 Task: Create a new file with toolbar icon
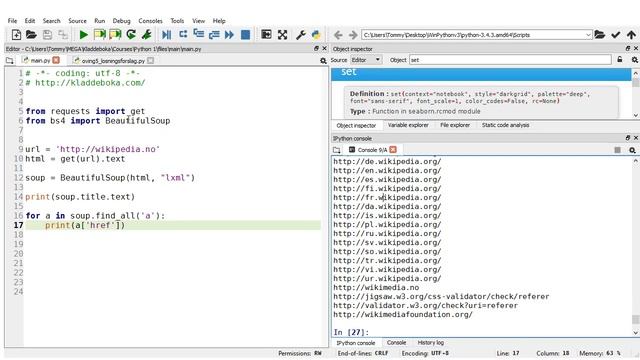point(16,35)
